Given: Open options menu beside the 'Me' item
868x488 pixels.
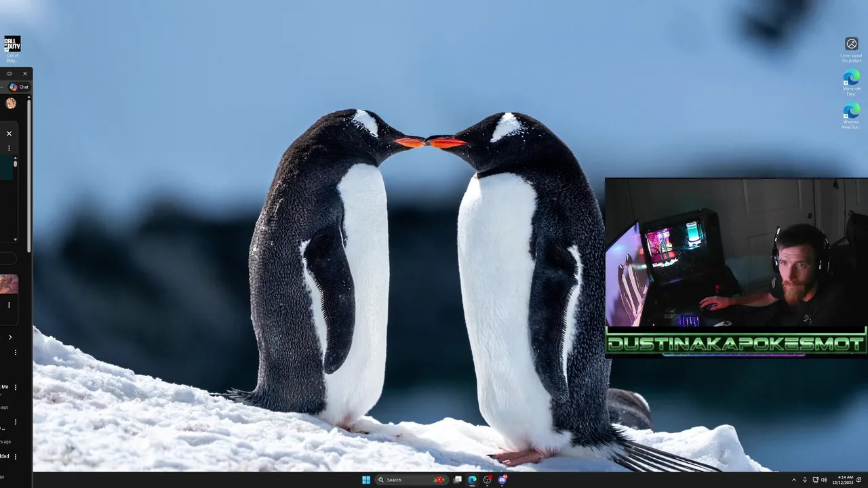Looking at the screenshot, I should coord(15,387).
